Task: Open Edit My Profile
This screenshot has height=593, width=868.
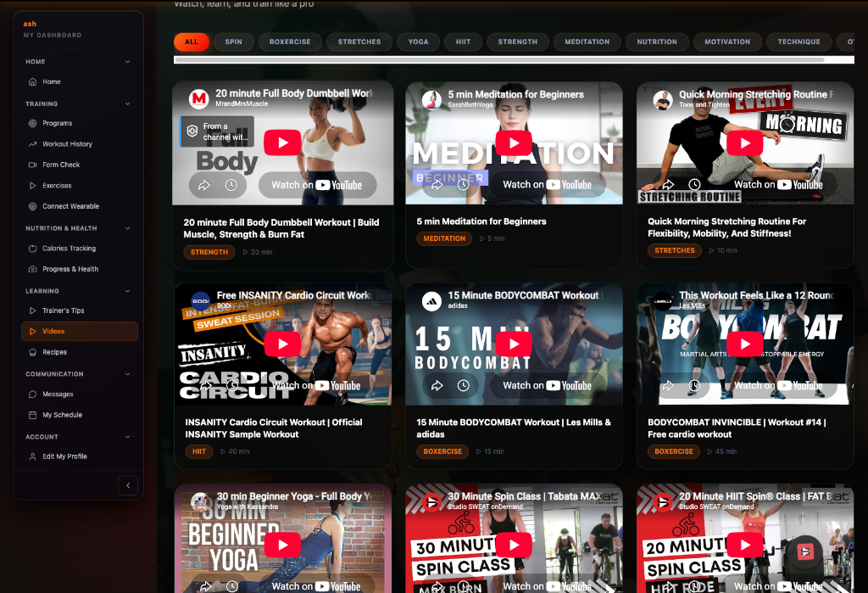Action: click(x=79, y=456)
